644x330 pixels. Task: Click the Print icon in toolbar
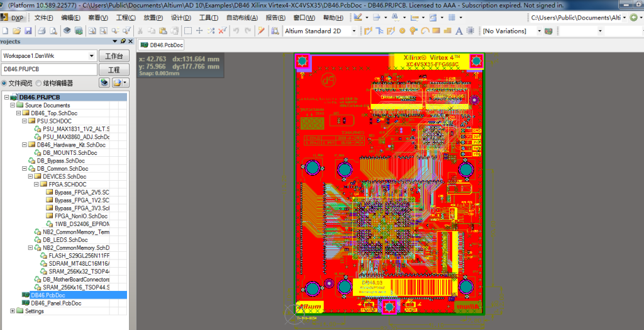(x=41, y=31)
